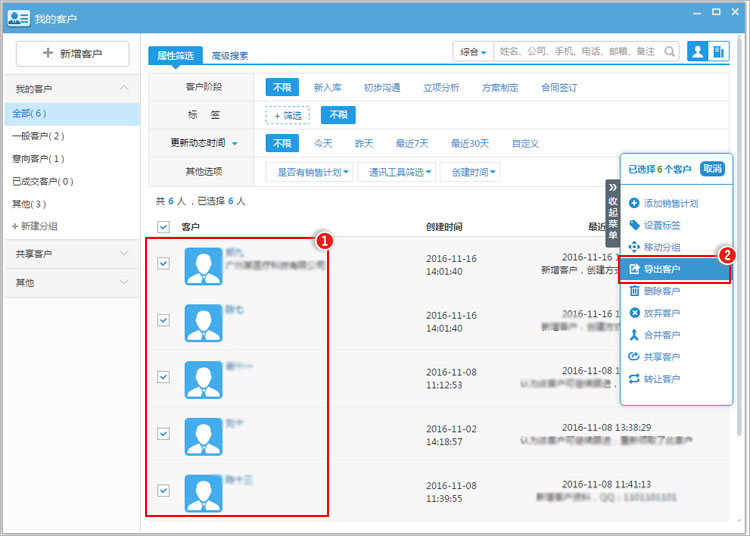Image resolution: width=750 pixels, height=536 pixels.
Task: Choose 自定义 update time filter
Action: point(525,143)
